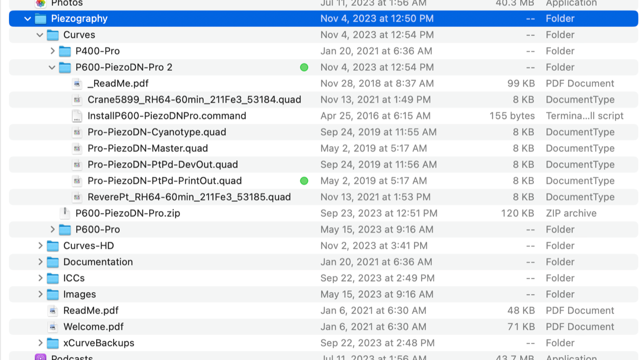Expand the P400-Pro folder
Screen dimensions: 644x360
click(x=52, y=51)
